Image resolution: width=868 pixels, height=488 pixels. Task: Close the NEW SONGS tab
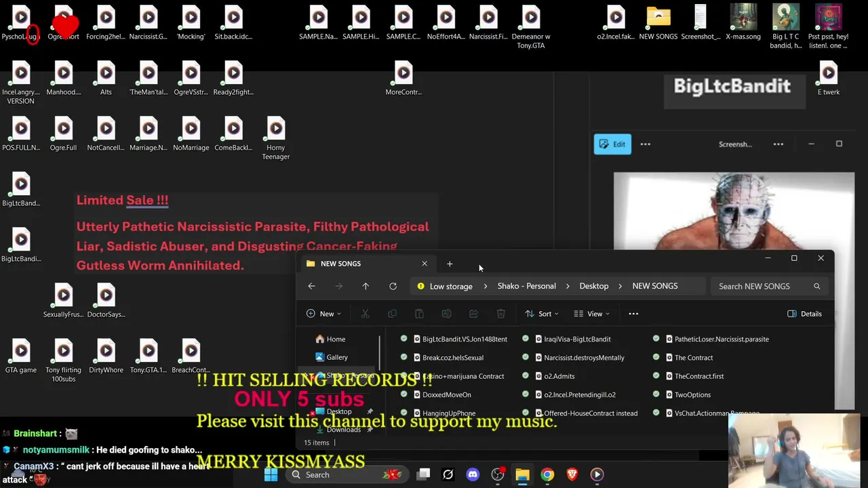coord(425,264)
